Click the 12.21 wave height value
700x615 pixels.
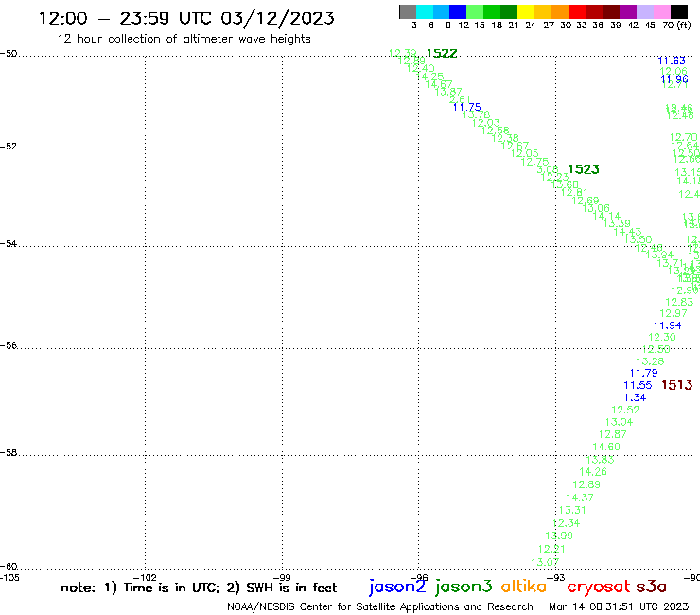pyautogui.click(x=551, y=549)
